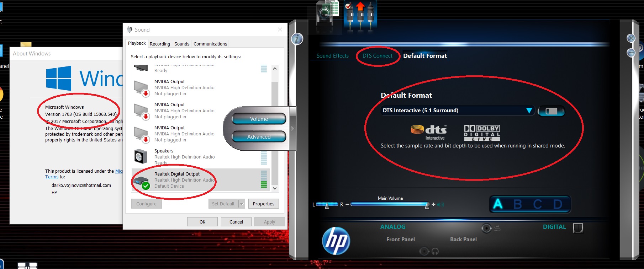Click the Front Panel label

(401, 240)
